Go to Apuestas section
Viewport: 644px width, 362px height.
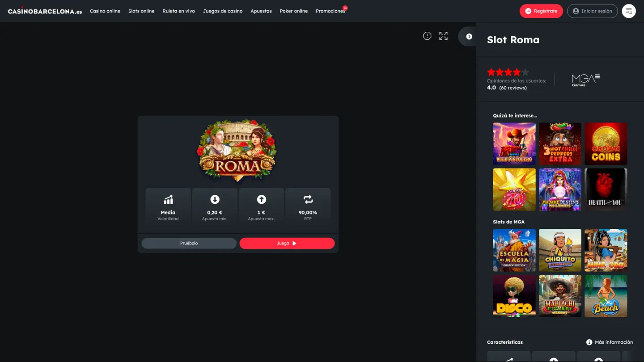tap(261, 11)
